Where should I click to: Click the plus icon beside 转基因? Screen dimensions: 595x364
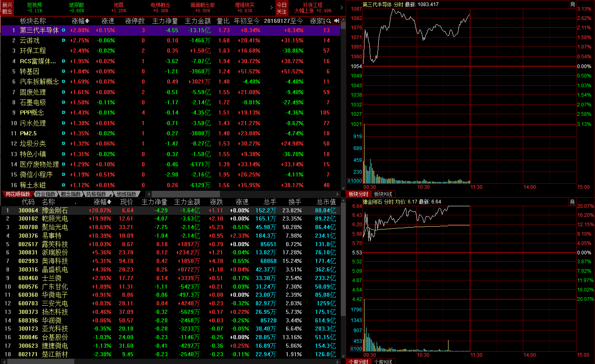click(x=63, y=71)
